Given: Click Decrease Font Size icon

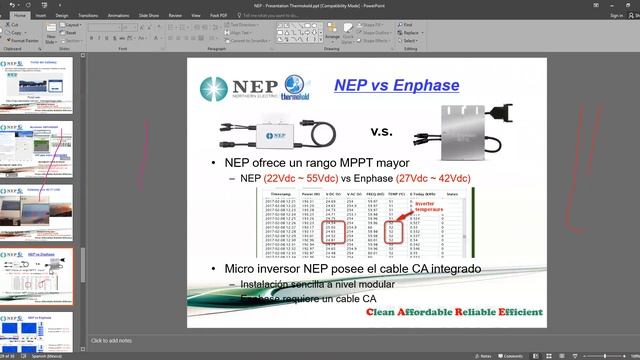Looking at the screenshot, I should [x=149, y=27].
